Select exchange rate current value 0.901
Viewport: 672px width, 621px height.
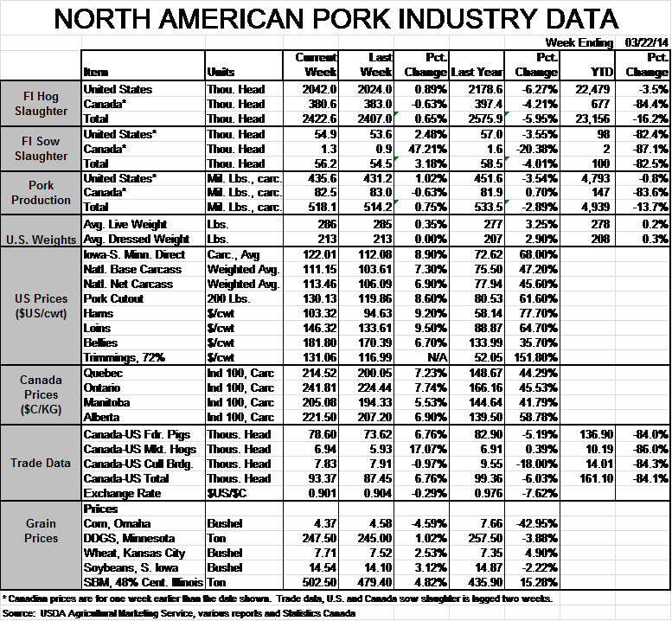tap(323, 493)
